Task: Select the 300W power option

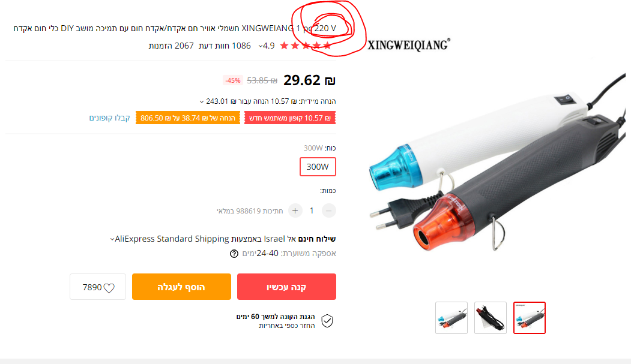Action: (318, 167)
